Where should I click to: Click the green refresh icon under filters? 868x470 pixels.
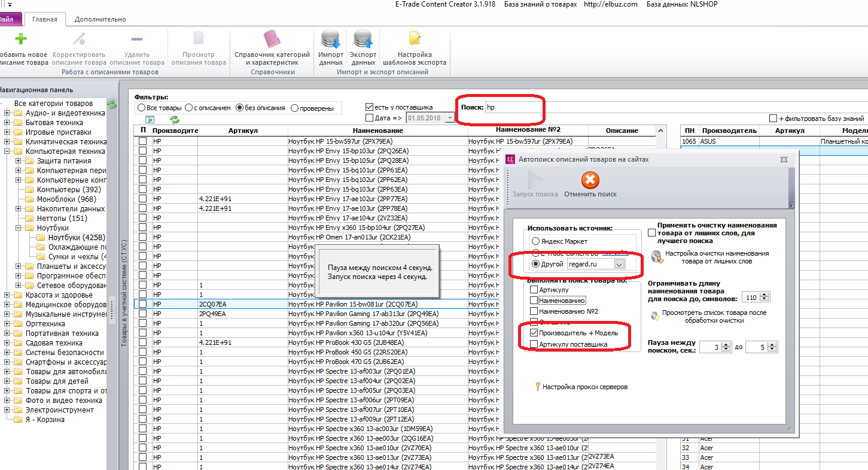pyautogui.click(x=175, y=120)
